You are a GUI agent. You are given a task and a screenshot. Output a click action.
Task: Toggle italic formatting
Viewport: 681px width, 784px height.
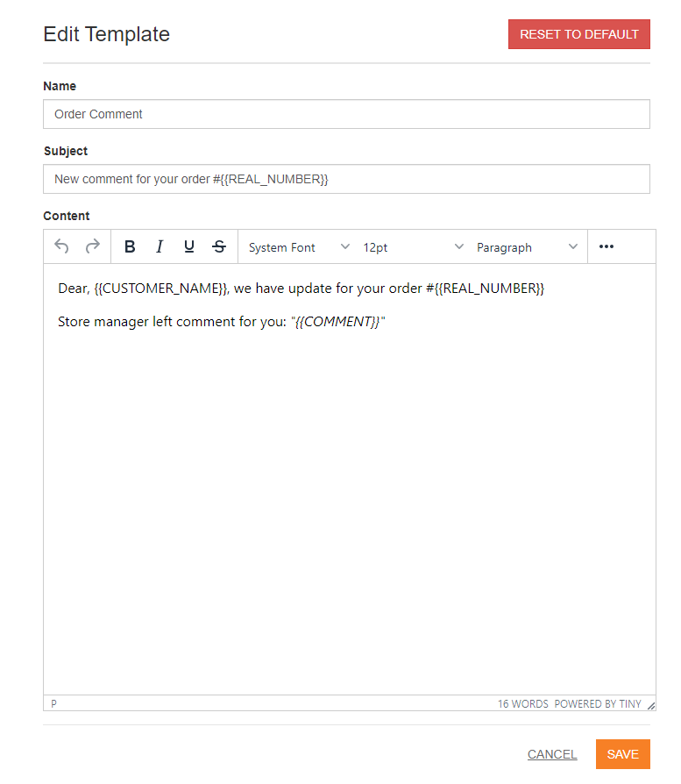click(160, 246)
